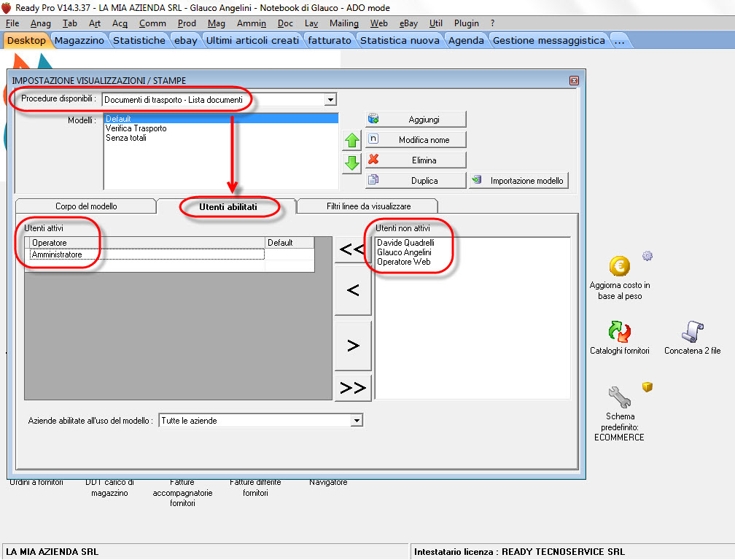Open the Prod menu
Screen dimensions: 735x560
[187, 23]
